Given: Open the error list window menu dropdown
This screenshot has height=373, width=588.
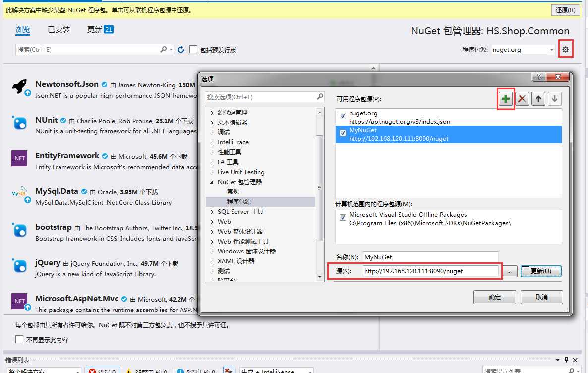Looking at the screenshot, I should click(558, 360).
